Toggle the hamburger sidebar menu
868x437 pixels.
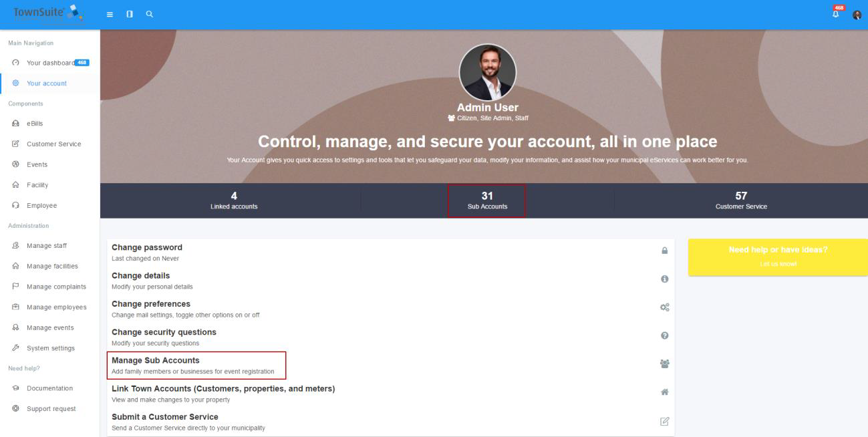pos(110,14)
